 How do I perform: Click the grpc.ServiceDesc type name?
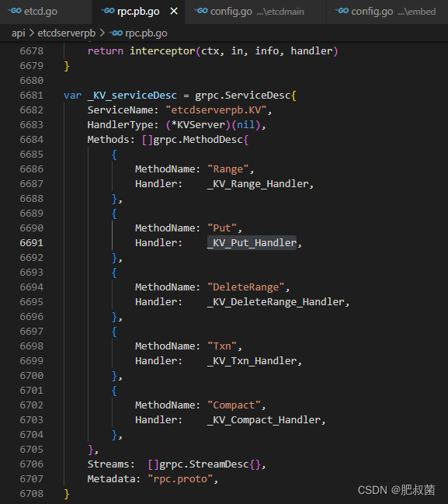[243, 96]
